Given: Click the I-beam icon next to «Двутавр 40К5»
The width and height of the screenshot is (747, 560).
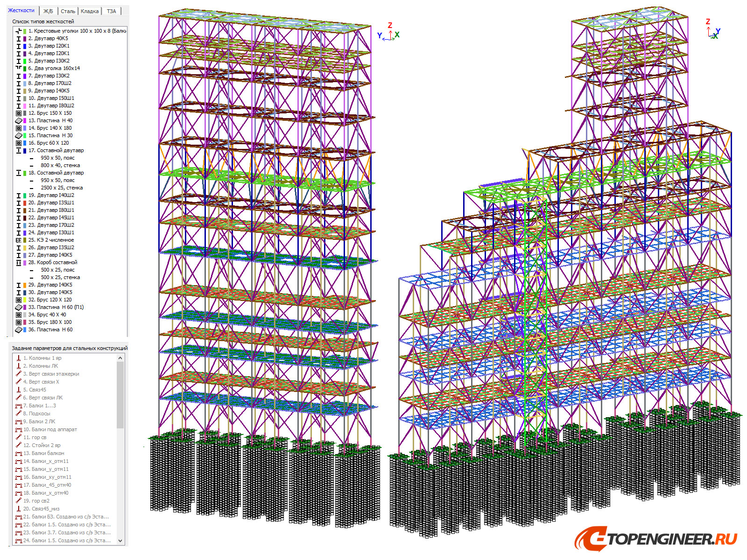Looking at the screenshot, I should (19, 38).
